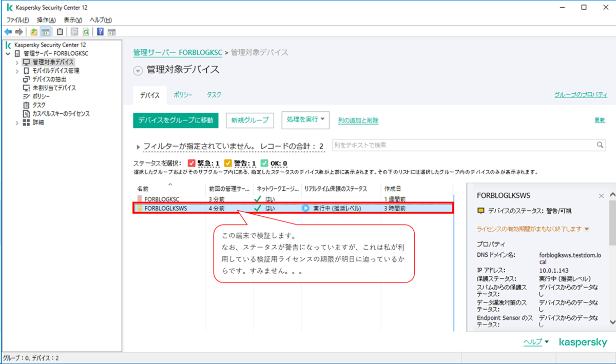Open the グループのプロパティ link

coord(581,95)
